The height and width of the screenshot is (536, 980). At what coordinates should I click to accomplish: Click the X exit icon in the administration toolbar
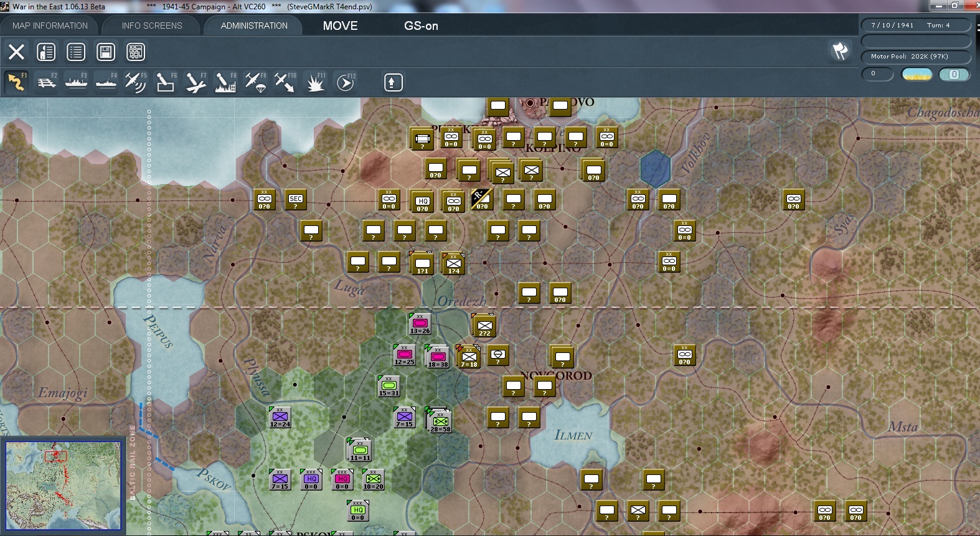(16, 52)
